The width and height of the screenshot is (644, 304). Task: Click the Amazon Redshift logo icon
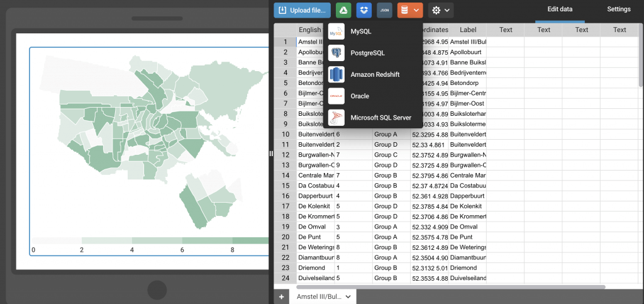pyautogui.click(x=337, y=74)
